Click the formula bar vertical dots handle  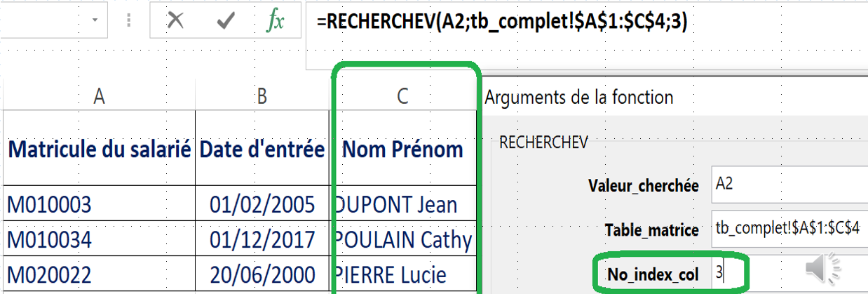coord(129,21)
